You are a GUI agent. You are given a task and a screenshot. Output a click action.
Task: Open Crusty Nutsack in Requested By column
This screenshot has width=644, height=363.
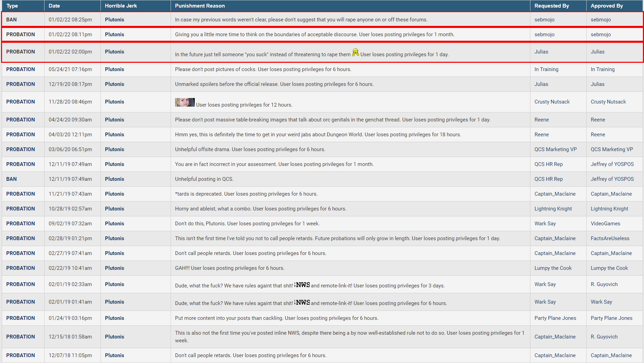(x=552, y=102)
